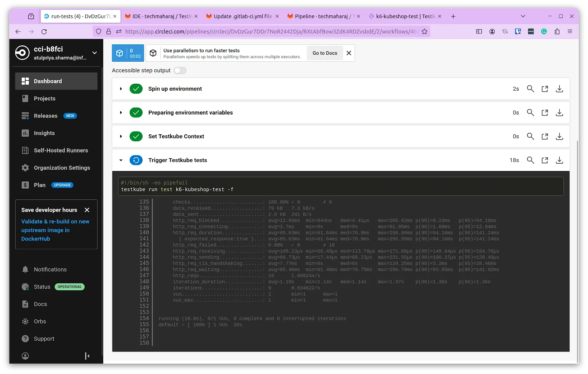Image resolution: width=588 pixels, height=374 pixels.
Task: Search output of Trigger Testkube tests step
Action: coord(530,160)
